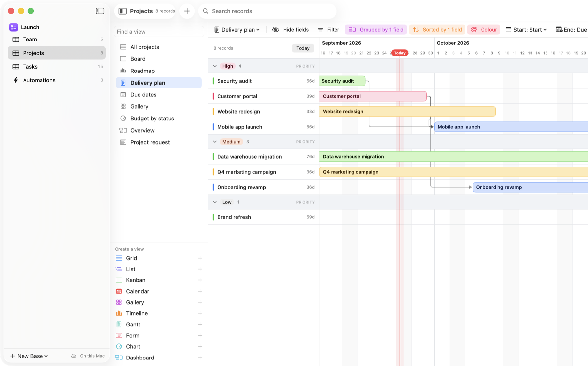Focus the Search records field

[x=268, y=11]
